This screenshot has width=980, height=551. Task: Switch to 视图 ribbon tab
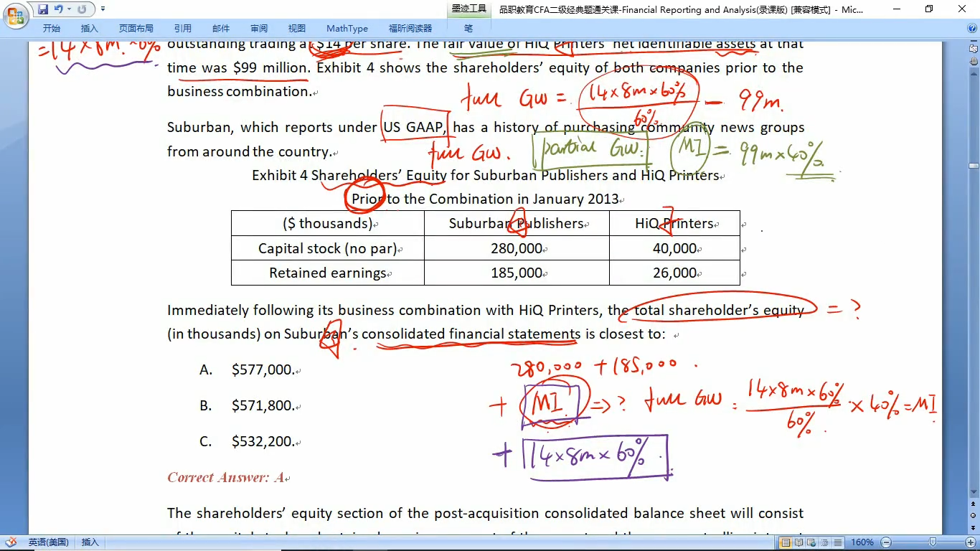coord(297,29)
